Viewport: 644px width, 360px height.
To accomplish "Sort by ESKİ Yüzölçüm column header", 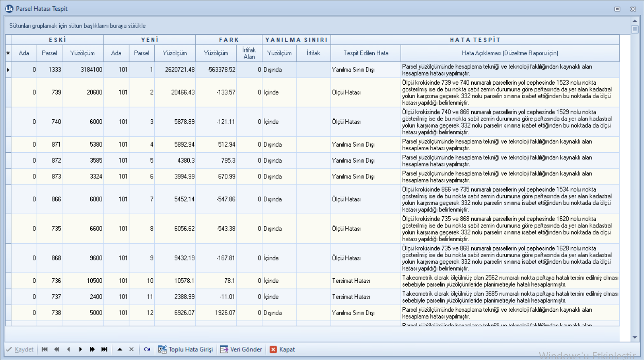I will pos(82,53).
